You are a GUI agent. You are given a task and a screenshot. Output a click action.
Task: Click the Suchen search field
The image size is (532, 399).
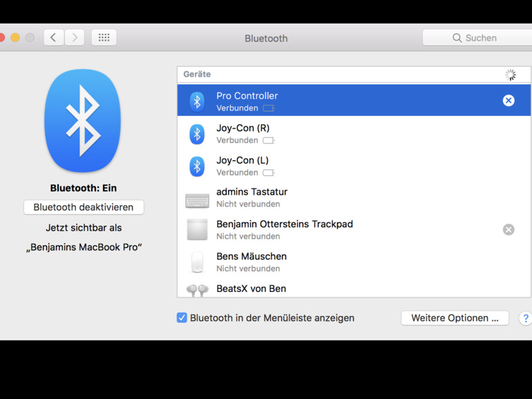(477, 38)
